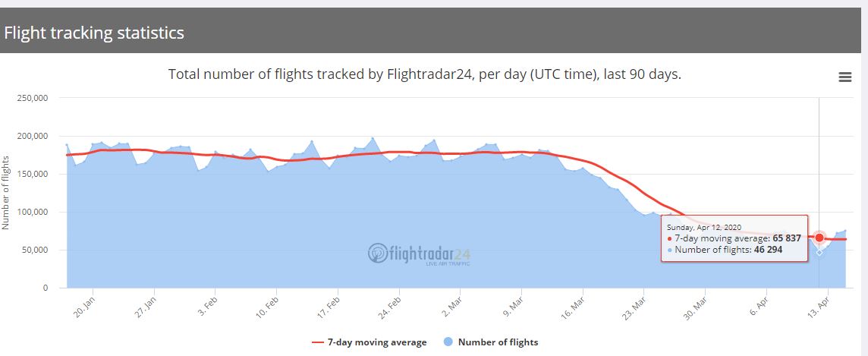Click the 17. Feb x-axis label
868x356 pixels.
(x=329, y=304)
